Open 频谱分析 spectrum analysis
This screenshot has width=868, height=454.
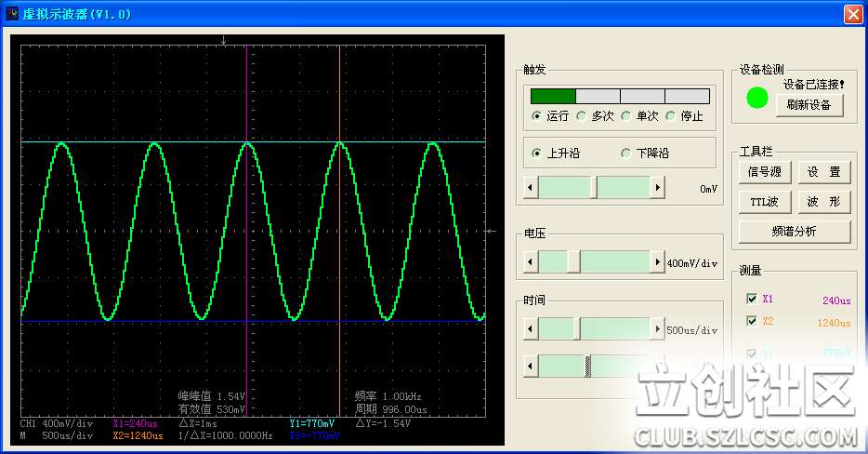(x=794, y=231)
